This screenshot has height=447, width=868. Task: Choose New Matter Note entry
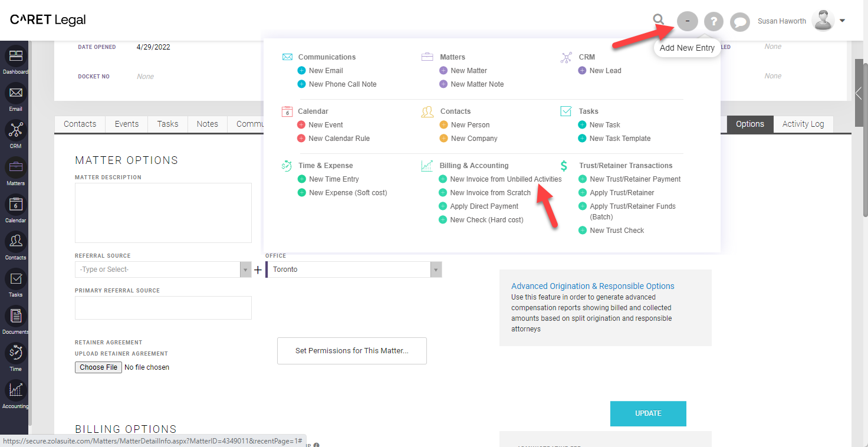click(x=477, y=84)
